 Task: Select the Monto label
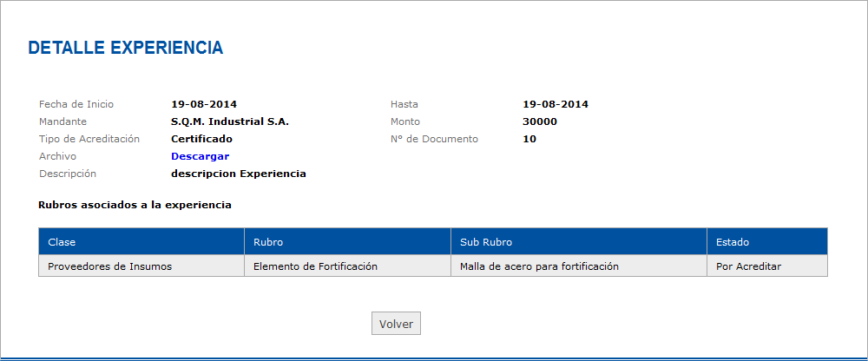(x=405, y=121)
